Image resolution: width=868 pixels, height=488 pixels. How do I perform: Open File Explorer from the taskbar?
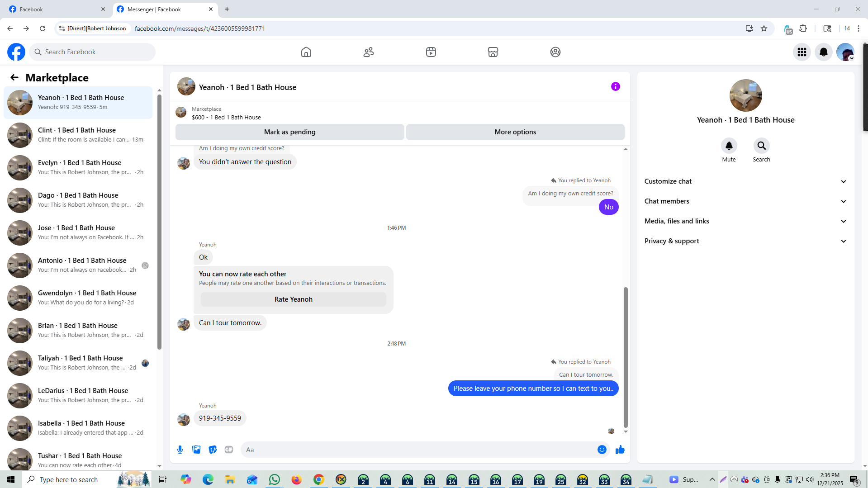230,479
